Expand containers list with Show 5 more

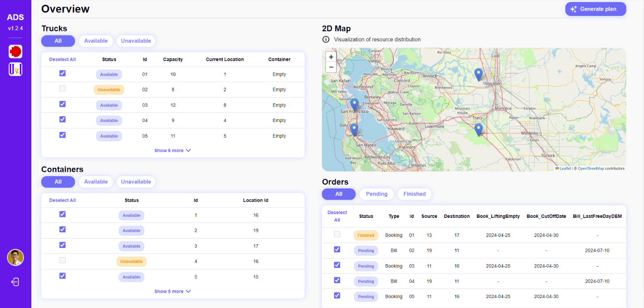point(173,291)
